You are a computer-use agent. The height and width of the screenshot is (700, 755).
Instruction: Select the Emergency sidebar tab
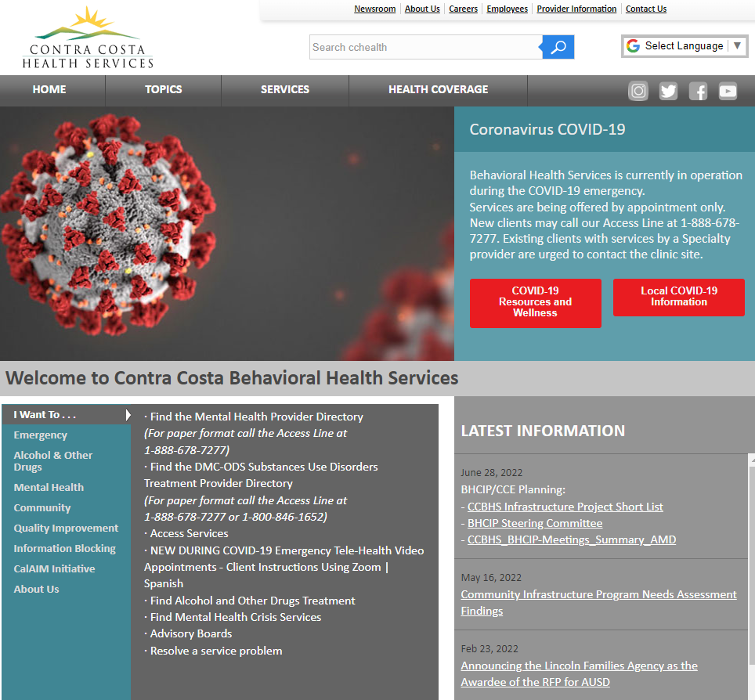tap(41, 435)
